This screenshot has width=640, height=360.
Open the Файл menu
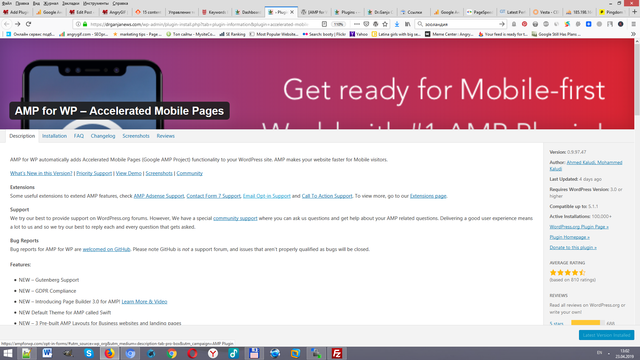[7, 3]
